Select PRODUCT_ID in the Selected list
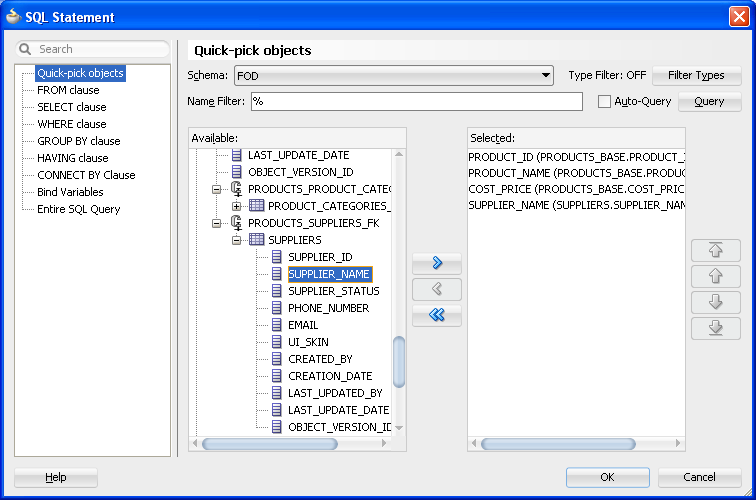 pyautogui.click(x=576, y=157)
